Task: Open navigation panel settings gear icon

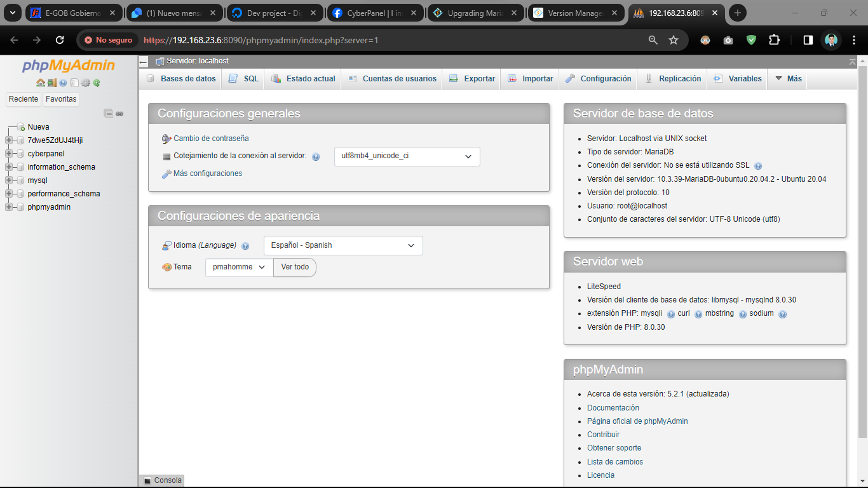Action: coord(85,83)
